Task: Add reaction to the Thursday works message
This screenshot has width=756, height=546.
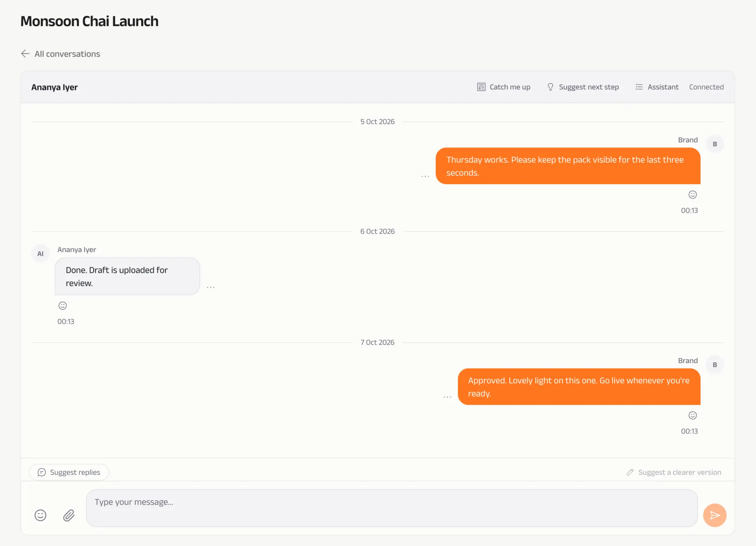Action: 693,195
